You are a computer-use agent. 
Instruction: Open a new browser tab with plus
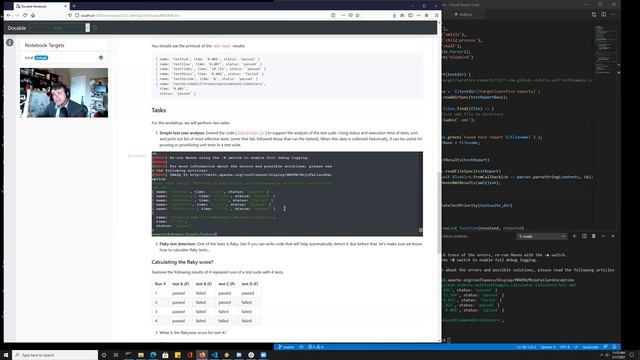(x=74, y=6)
